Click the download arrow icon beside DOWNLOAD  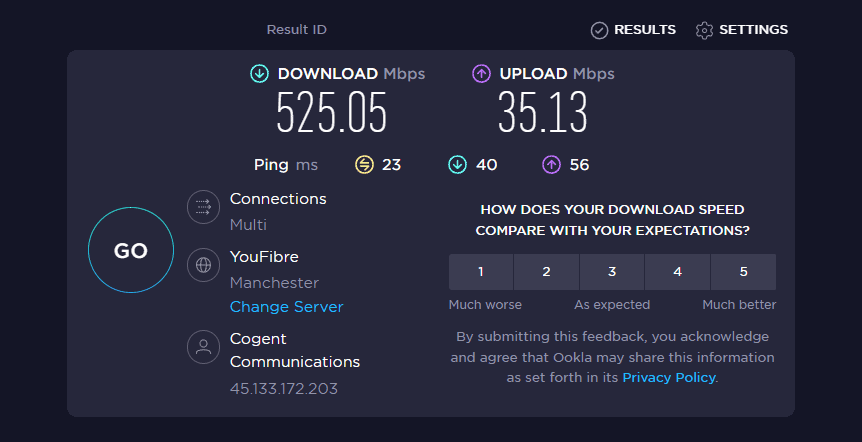click(x=260, y=74)
